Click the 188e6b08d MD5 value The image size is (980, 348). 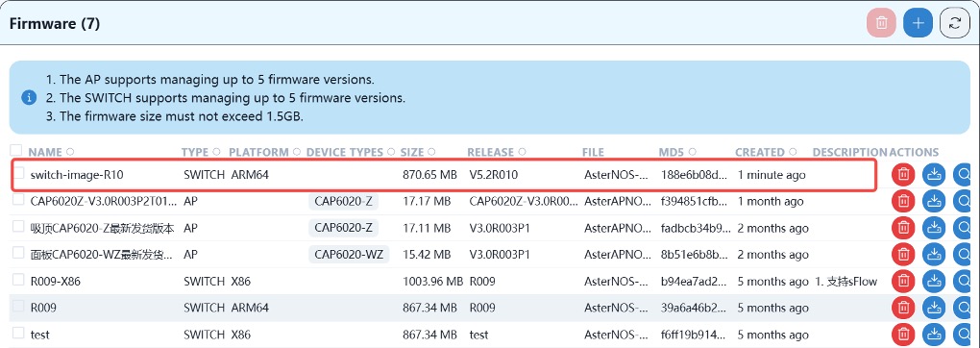point(694,175)
